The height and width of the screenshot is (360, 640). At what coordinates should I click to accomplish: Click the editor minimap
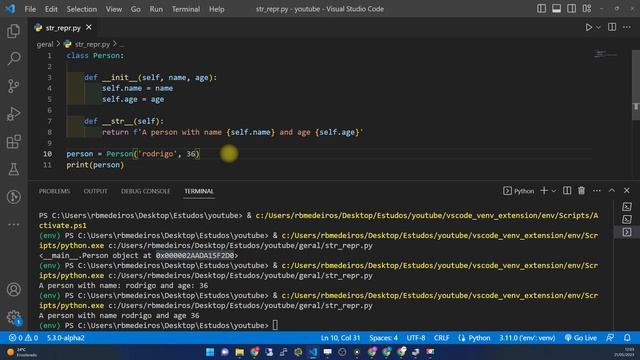coord(606,54)
